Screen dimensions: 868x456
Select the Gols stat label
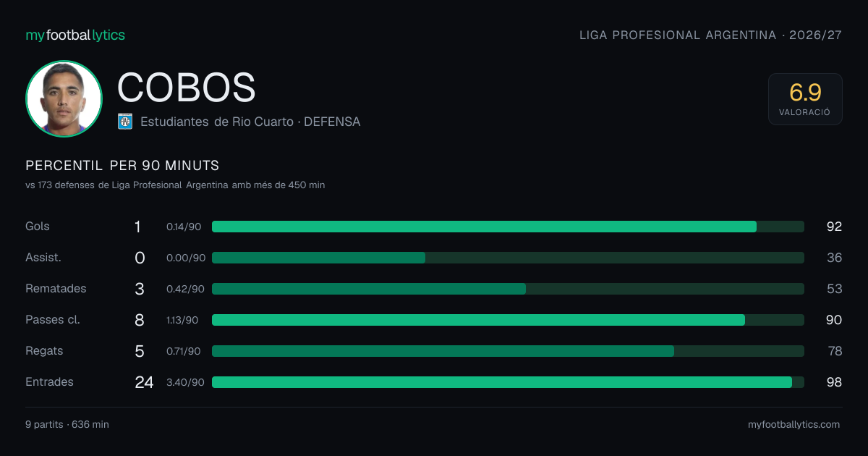pyautogui.click(x=38, y=227)
